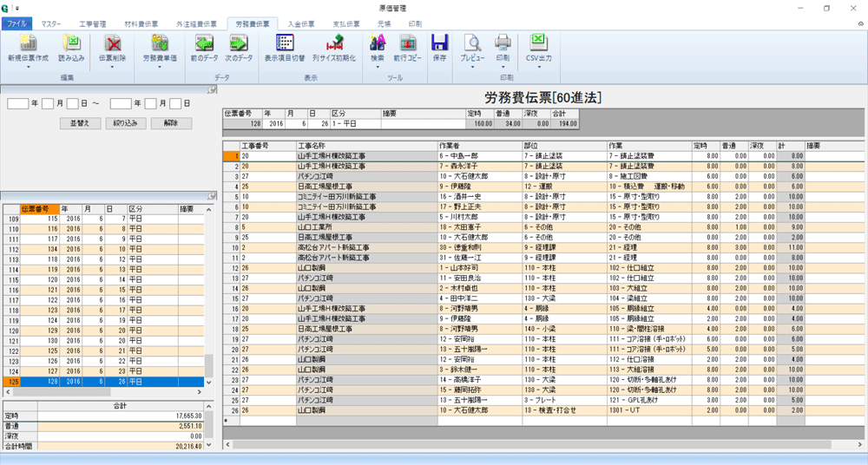
Task: Switch to the 材料費伝票 tab
Action: (142, 24)
